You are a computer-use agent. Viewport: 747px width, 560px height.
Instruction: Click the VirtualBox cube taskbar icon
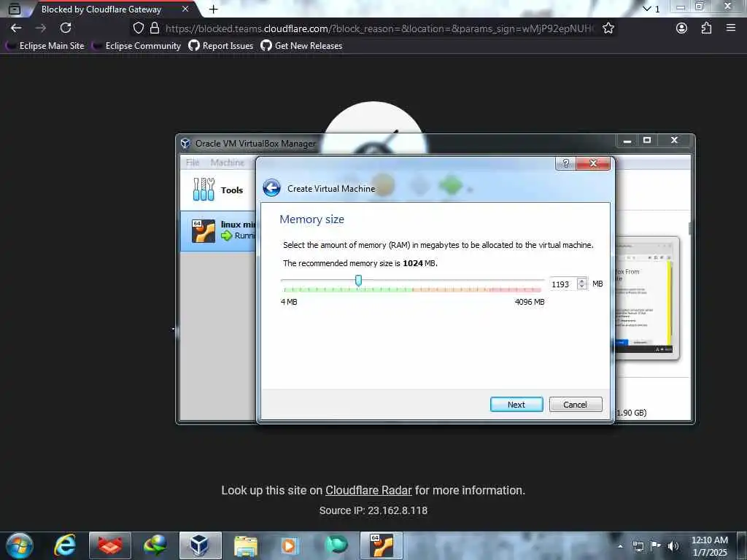click(200, 545)
